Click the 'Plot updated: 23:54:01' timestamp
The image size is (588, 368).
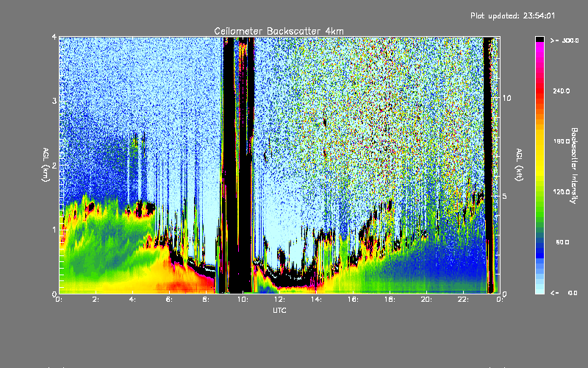click(512, 15)
